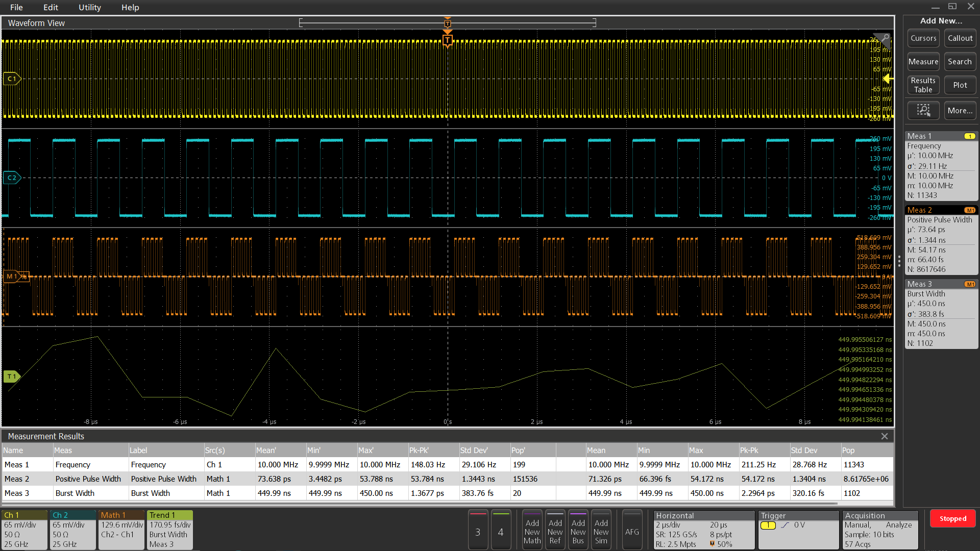The width and height of the screenshot is (980, 551).
Task: Click Add New Ref button
Action: point(555,530)
